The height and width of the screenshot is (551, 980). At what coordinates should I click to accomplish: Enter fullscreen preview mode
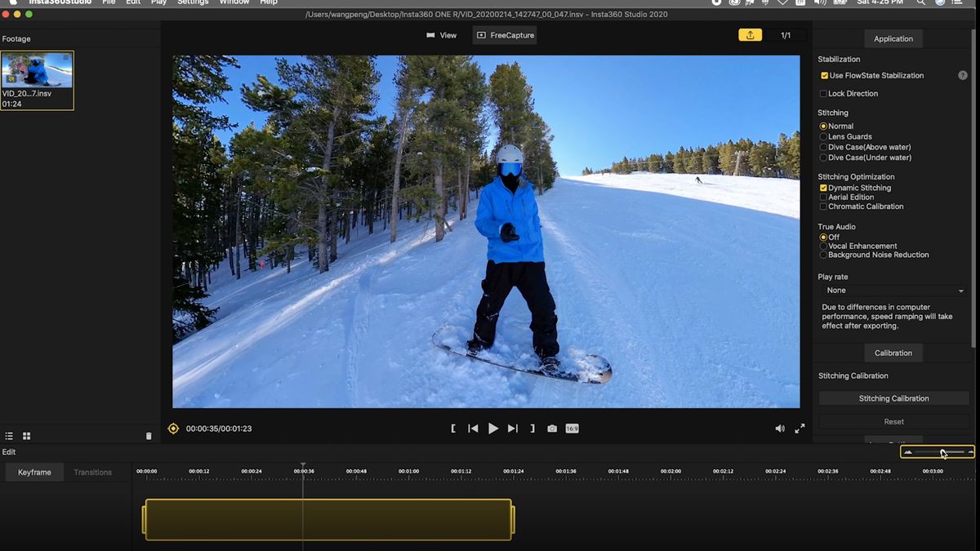coord(800,429)
